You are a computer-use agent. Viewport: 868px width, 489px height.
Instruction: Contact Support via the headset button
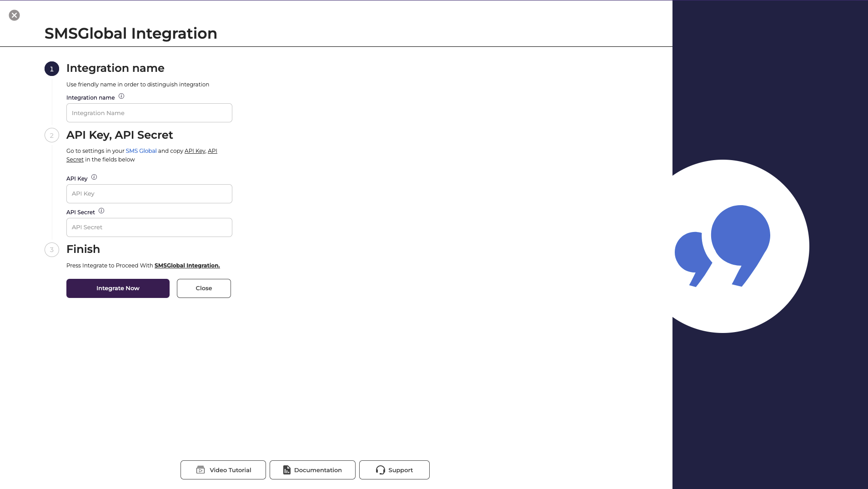[394, 470]
